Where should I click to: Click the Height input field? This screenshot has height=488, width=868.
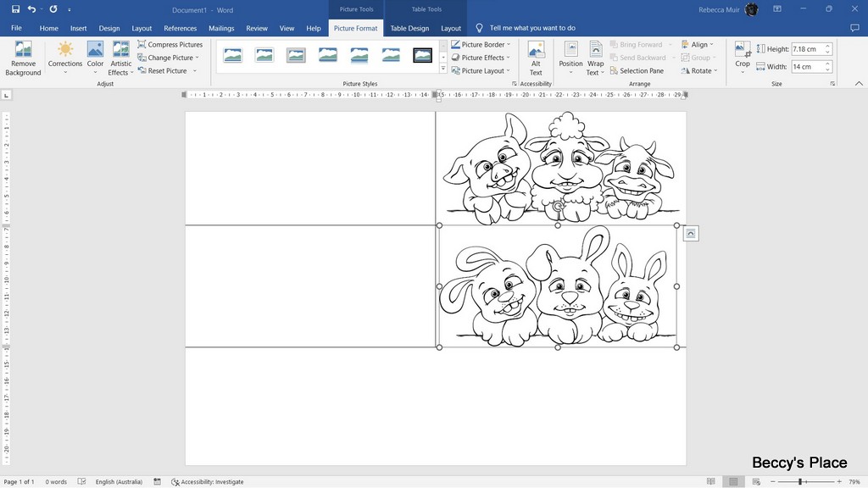807,49
